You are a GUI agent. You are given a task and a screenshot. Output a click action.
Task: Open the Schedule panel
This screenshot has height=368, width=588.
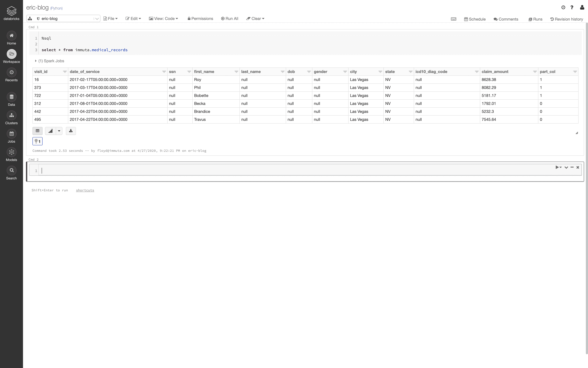coord(475,19)
